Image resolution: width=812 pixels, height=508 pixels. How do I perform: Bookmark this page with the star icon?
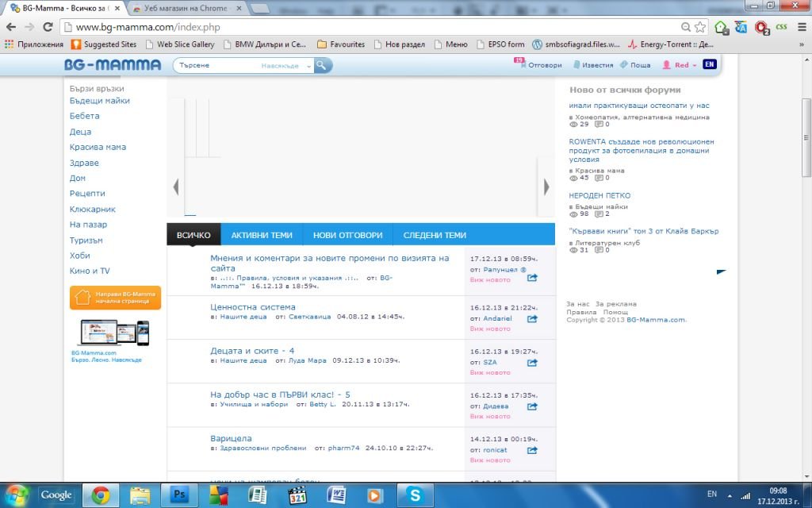(699, 26)
